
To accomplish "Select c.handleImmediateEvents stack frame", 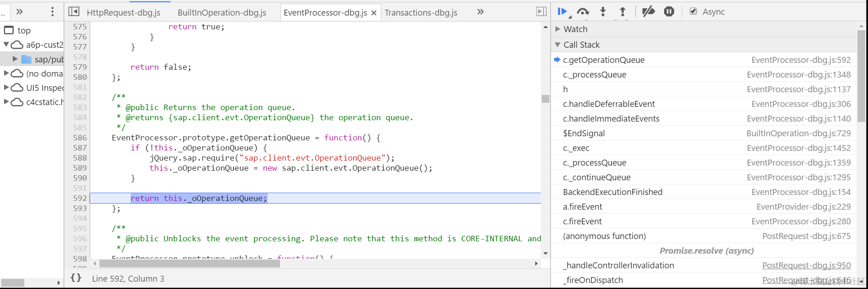I will (x=703, y=118).
